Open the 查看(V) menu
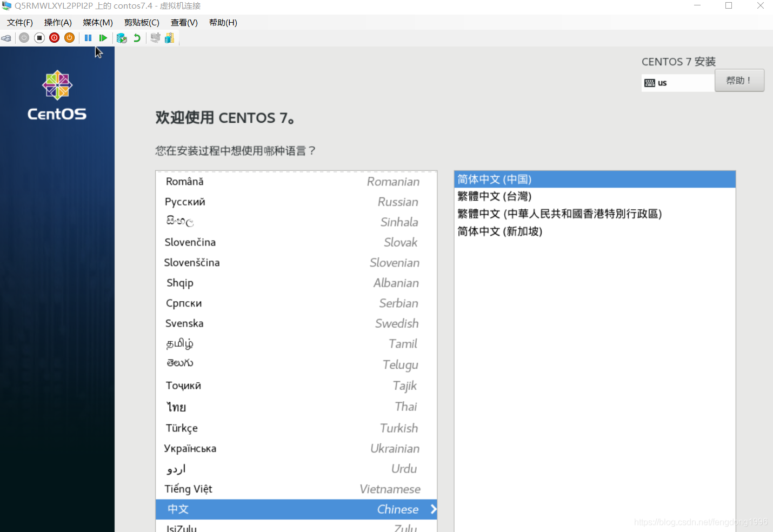 tap(184, 23)
